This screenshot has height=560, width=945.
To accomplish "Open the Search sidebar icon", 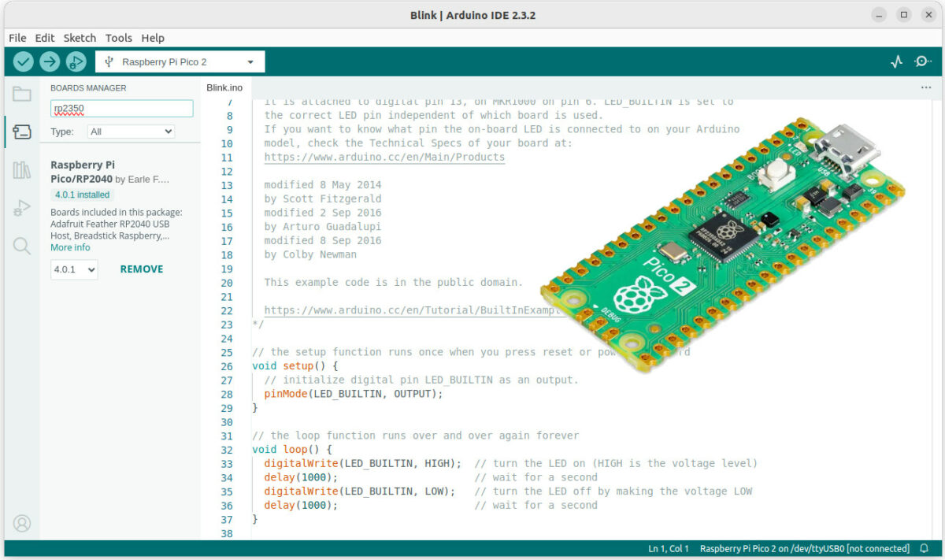I will pos(21,246).
